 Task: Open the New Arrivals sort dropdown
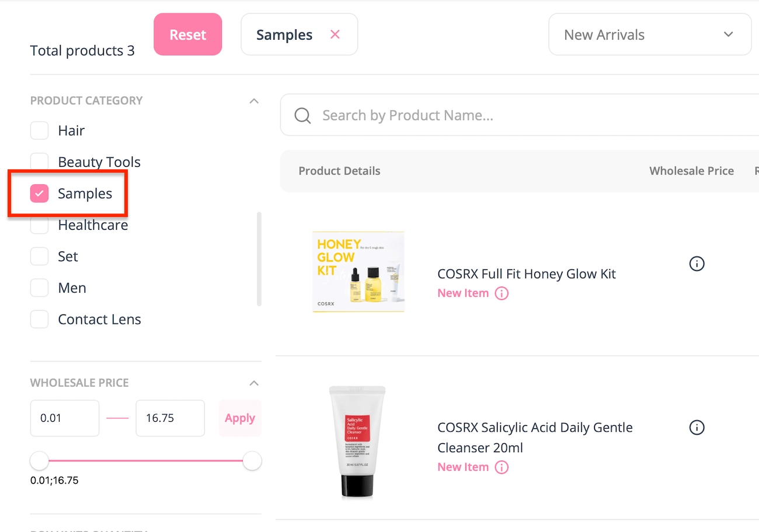pos(649,34)
